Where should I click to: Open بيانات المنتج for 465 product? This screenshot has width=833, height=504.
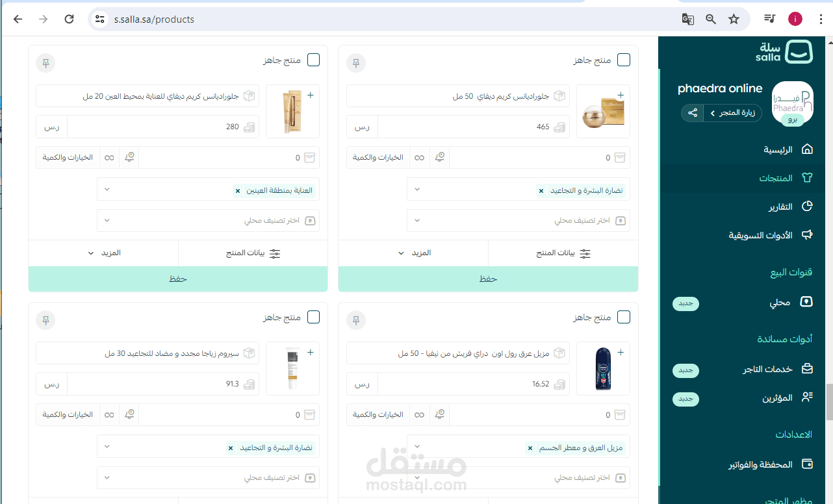(x=563, y=253)
